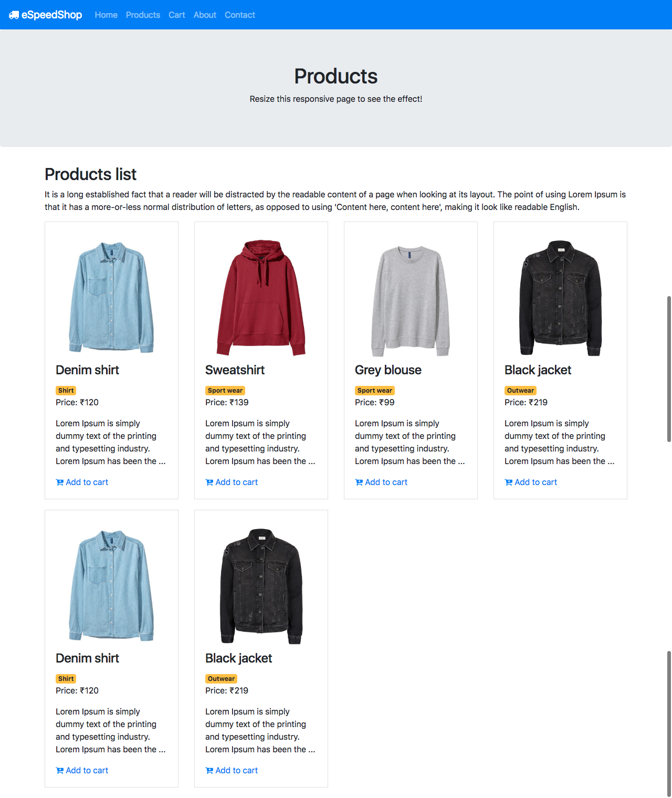This screenshot has height=798, width=672.
Task: Click the Sweatshirt product image
Action: [x=261, y=297]
